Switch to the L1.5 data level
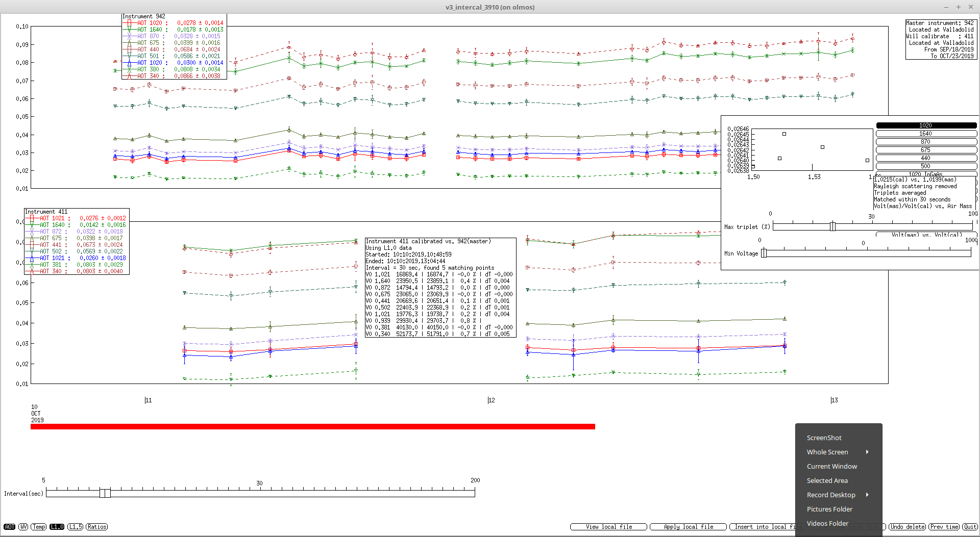Screen dimensions: 980x537 pyautogui.click(x=76, y=527)
